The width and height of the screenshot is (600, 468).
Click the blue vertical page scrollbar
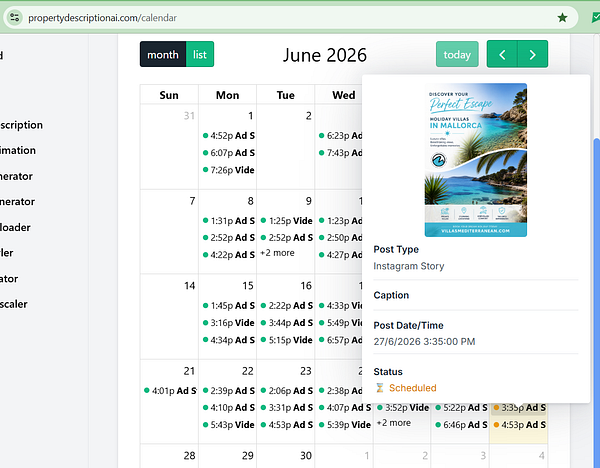pos(596,302)
